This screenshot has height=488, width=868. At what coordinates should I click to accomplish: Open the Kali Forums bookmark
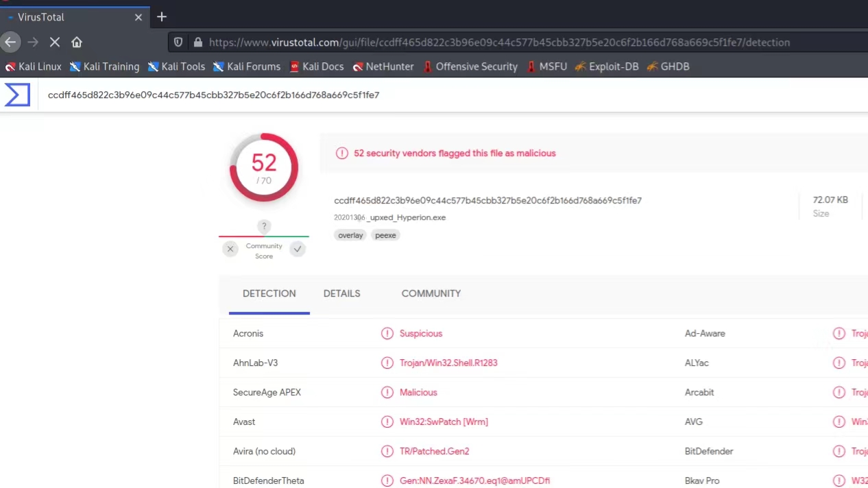tap(247, 66)
